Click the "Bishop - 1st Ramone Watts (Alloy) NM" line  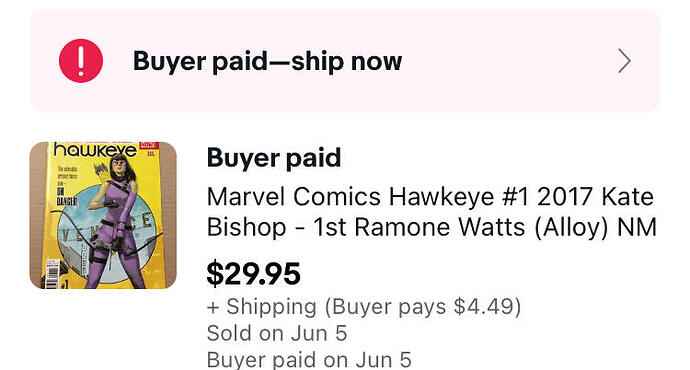point(431,227)
